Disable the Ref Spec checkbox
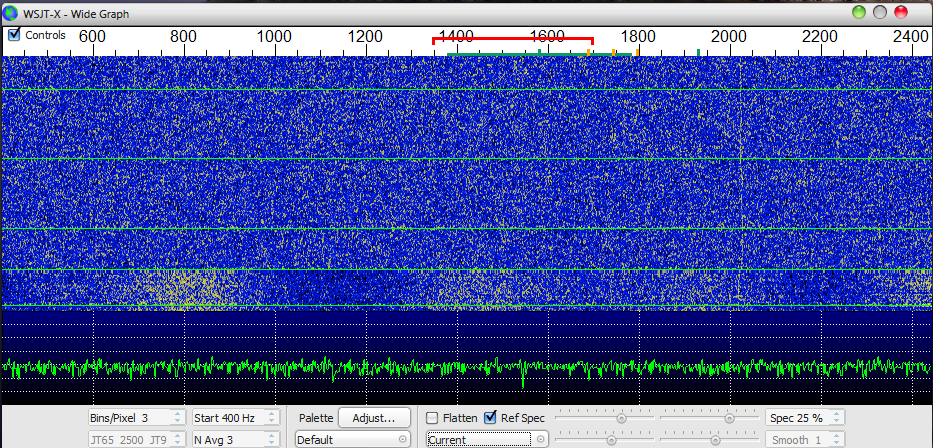This screenshot has width=933, height=448. click(490, 417)
